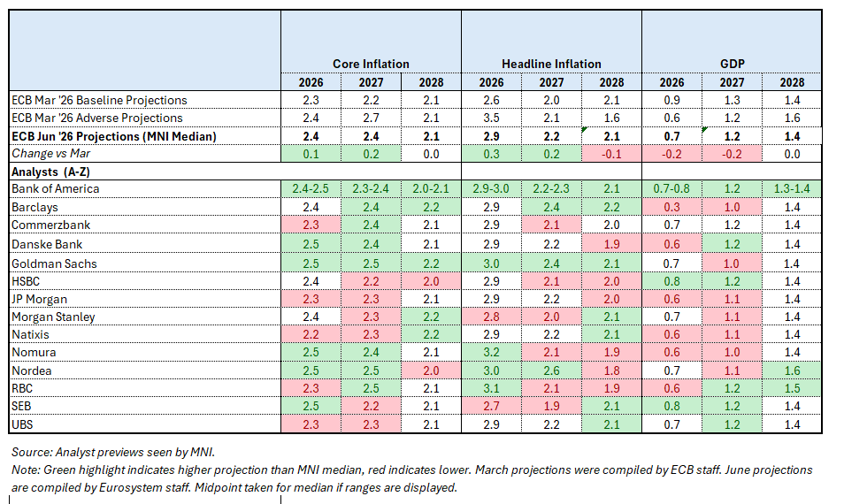Click Nordea's 2.6 headline inflation cell
Screen dimensions: 844x504
pyautogui.click(x=551, y=370)
